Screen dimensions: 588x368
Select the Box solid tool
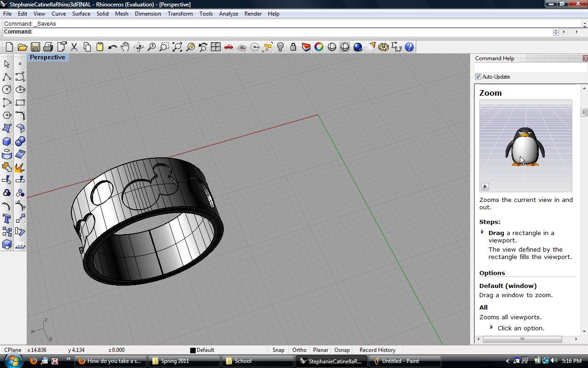7,141
